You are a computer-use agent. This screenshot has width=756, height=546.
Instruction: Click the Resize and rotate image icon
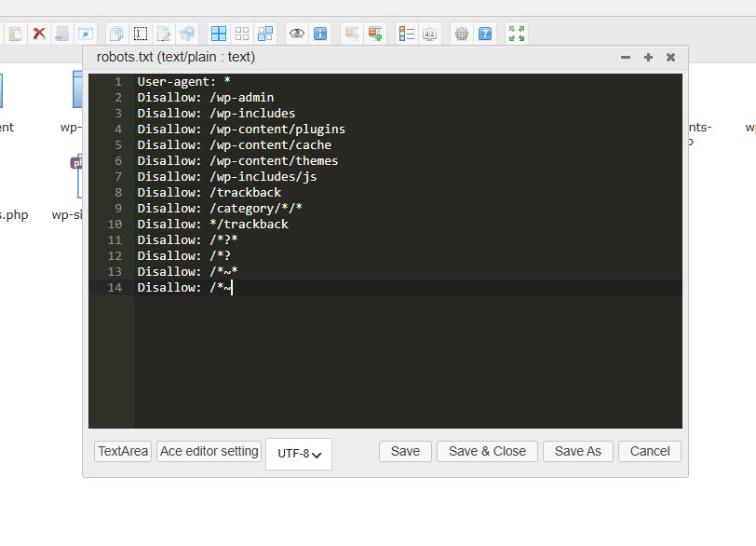tap(187, 34)
